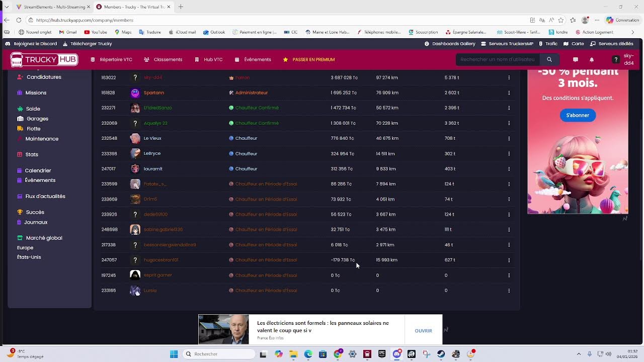
Task: Open Hub VTC menu
Action: [209, 59]
